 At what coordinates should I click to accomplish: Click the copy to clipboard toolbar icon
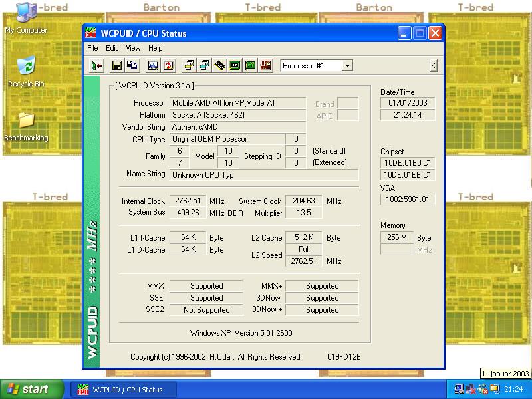132,65
